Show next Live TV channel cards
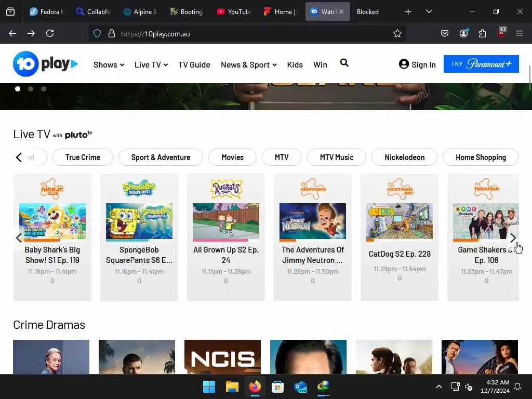The image size is (532, 399). point(513,238)
